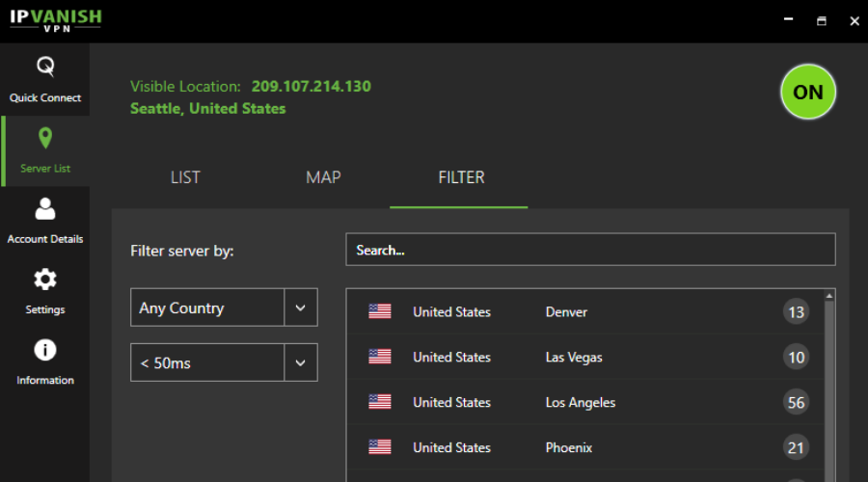
Task: Open the Settings gear icon
Action: tap(45, 280)
